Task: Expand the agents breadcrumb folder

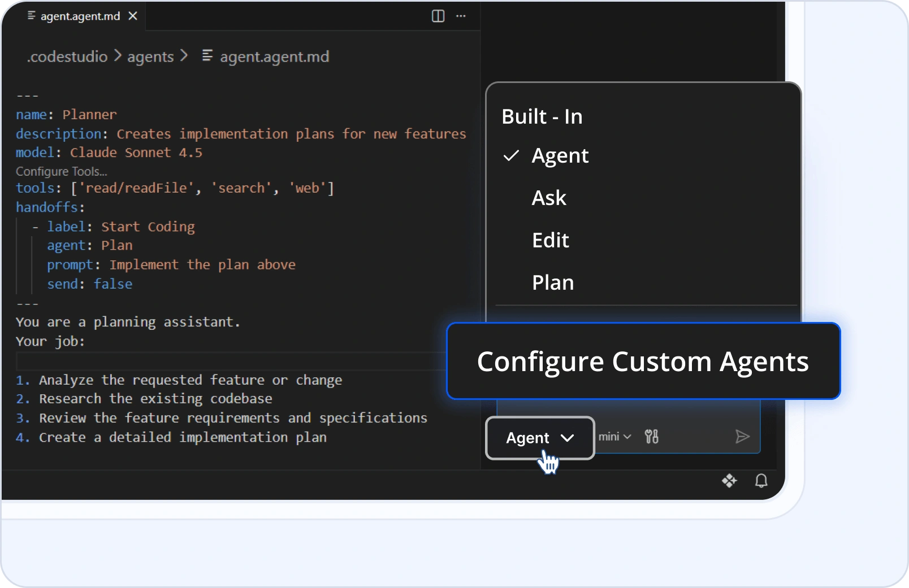Action: 150,56
